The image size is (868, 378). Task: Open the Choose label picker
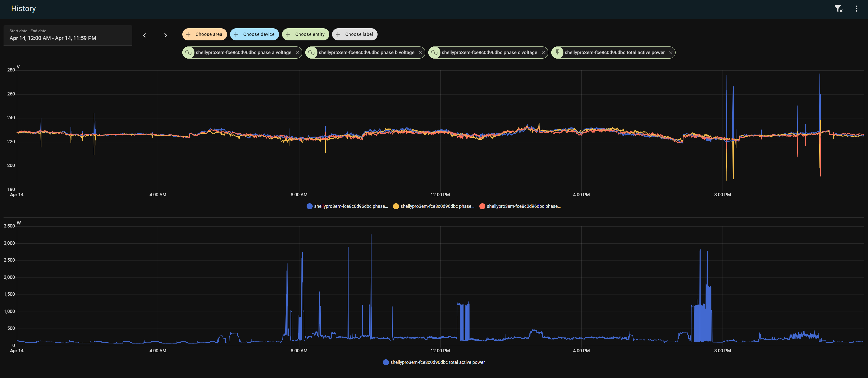(x=355, y=34)
